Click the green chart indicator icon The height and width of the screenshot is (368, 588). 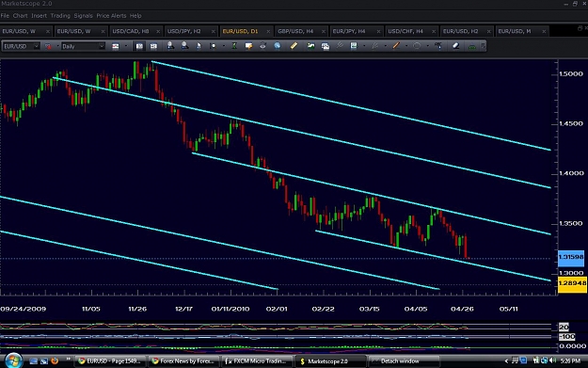click(x=310, y=46)
